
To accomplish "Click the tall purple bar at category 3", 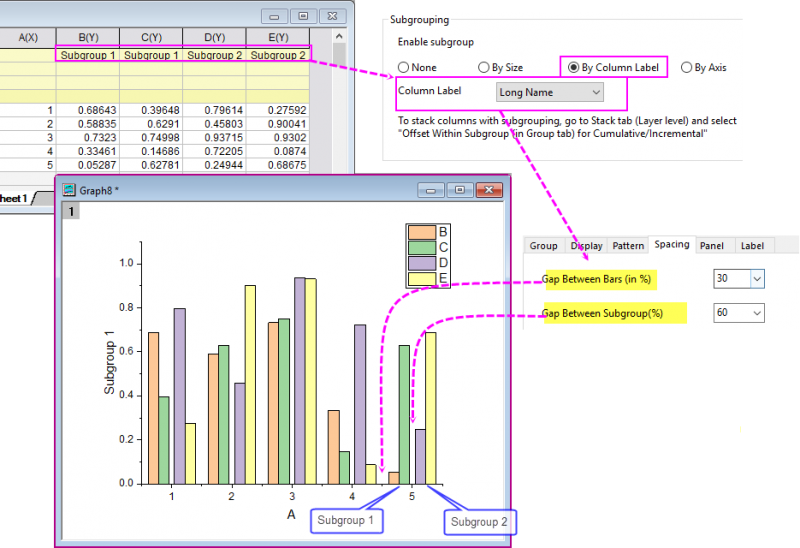I will 299,381.
